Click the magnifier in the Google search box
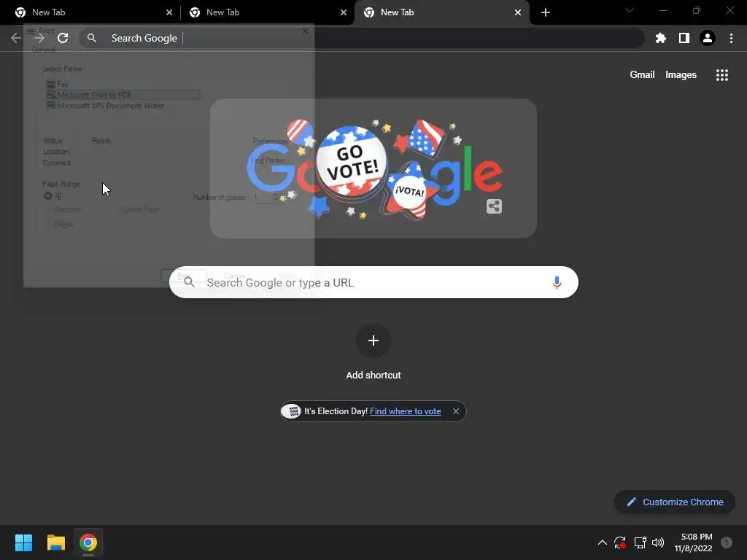 189,282
